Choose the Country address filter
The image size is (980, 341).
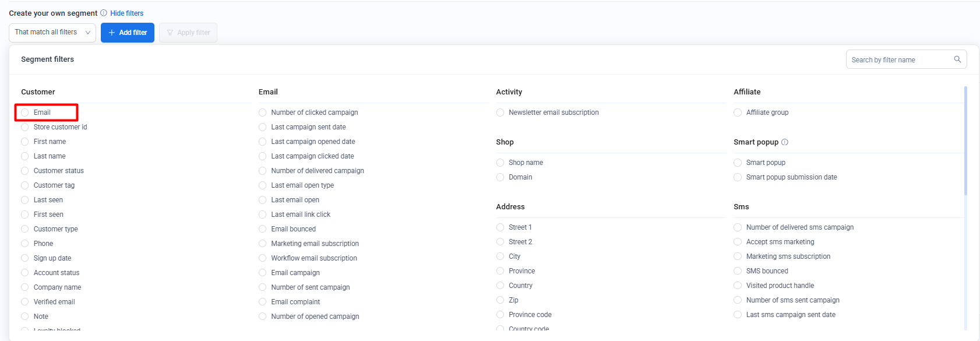pos(500,286)
